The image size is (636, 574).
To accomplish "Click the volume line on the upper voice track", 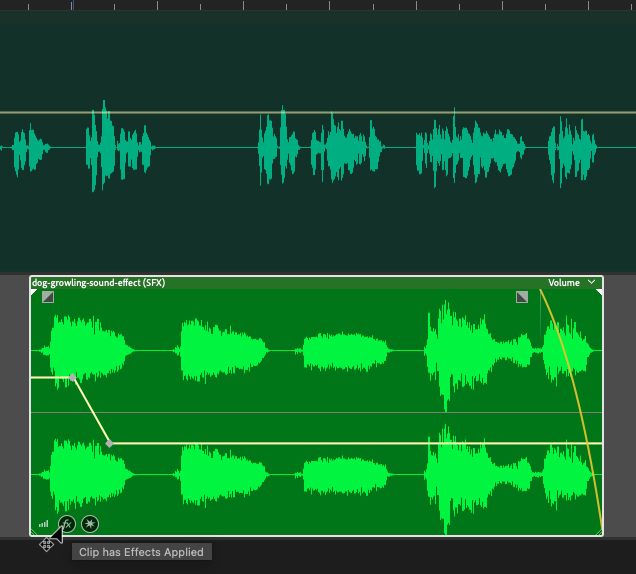I will (318, 112).
